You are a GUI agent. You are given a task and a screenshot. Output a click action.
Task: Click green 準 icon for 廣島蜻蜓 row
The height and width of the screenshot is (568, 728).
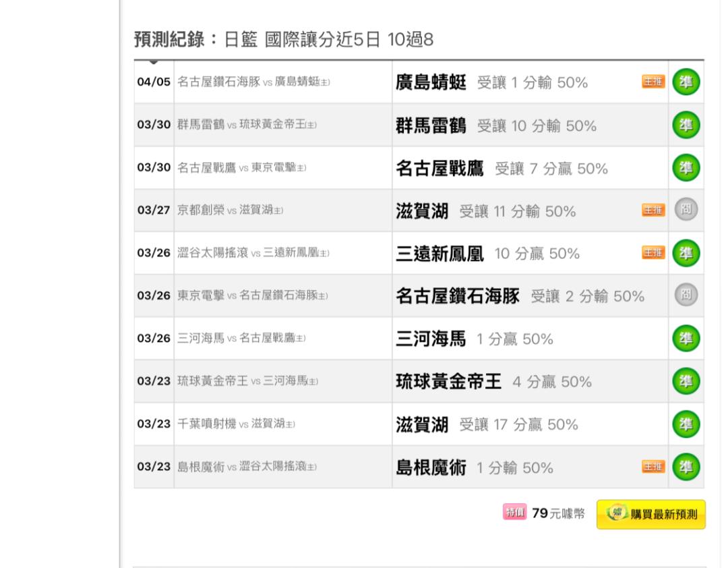(x=687, y=82)
